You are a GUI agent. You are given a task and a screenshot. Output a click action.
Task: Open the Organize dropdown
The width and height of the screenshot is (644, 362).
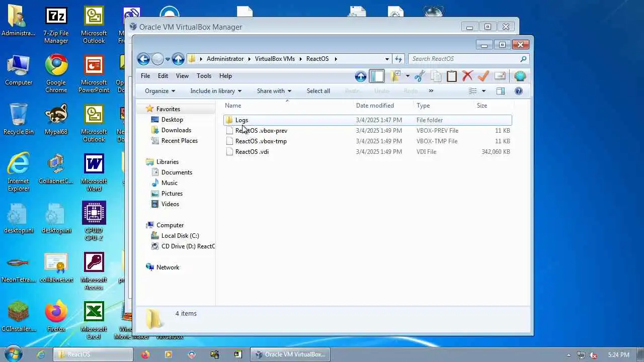pyautogui.click(x=160, y=91)
